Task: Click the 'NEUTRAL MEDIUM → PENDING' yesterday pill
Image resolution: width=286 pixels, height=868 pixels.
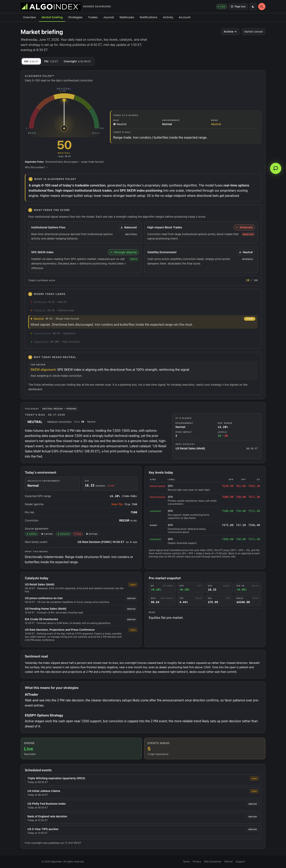Action: pyautogui.click(x=59, y=409)
